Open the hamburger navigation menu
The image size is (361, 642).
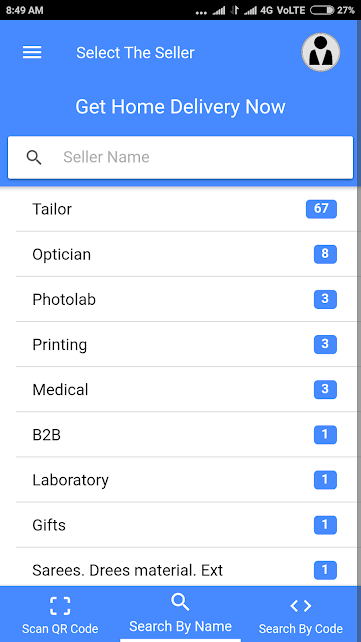pos(32,52)
